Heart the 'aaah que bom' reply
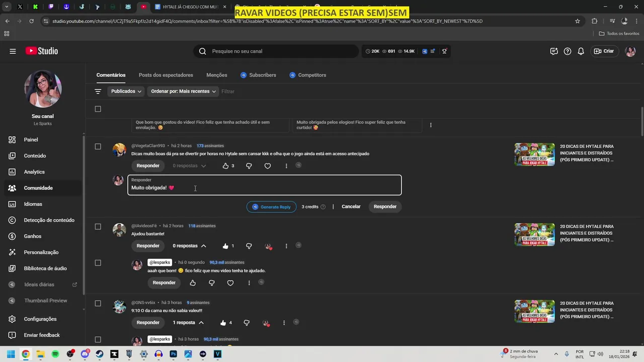The image size is (644, 362). click(x=230, y=283)
